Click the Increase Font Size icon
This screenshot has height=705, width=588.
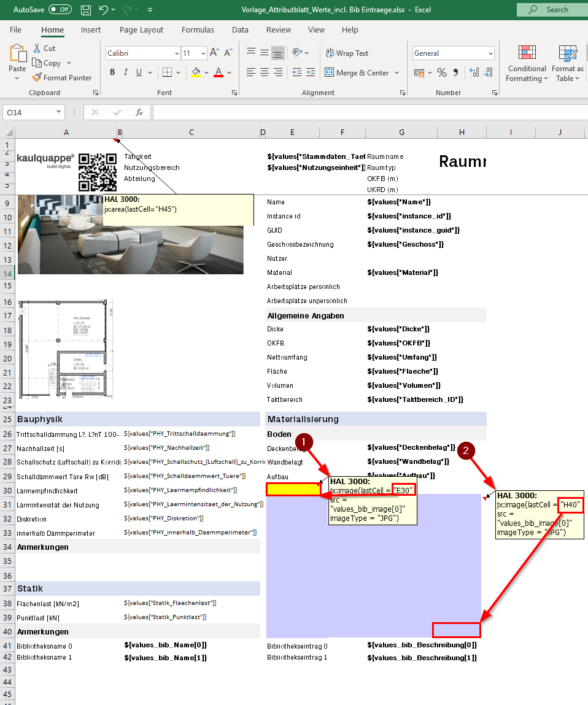click(x=215, y=53)
